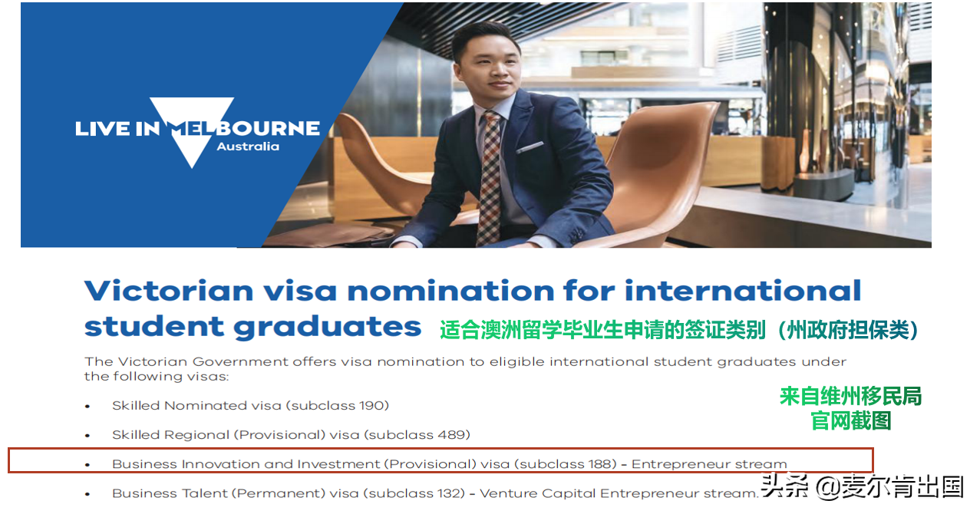Open the Skilled Regional (Provisional) visa item
This screenshot has height=514, width=980.
pyautogui.click(x=290, y=434)
